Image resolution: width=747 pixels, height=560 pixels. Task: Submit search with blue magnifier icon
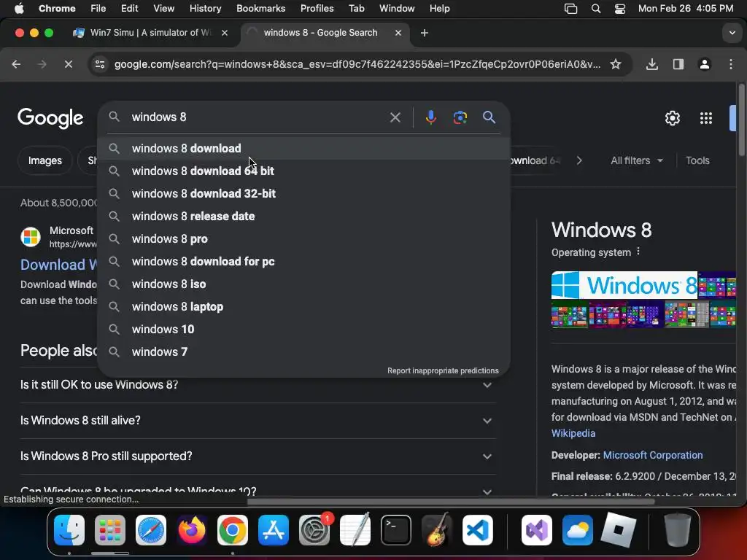pos(489,117)
